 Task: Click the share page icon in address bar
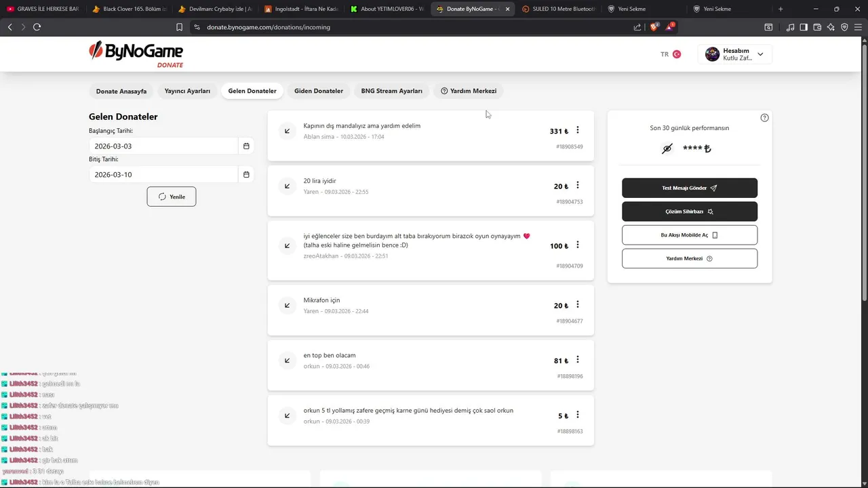[x=637, y=27]
